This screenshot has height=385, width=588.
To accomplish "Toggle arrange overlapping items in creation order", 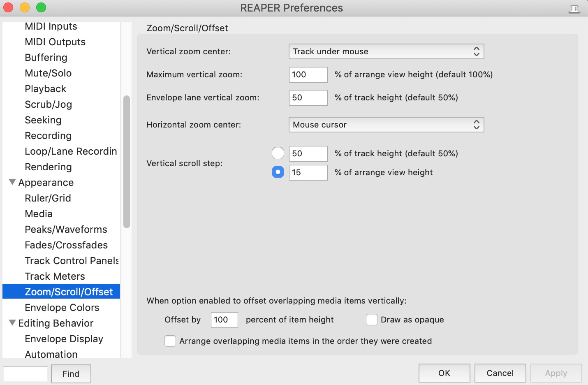I will point(170,341).
